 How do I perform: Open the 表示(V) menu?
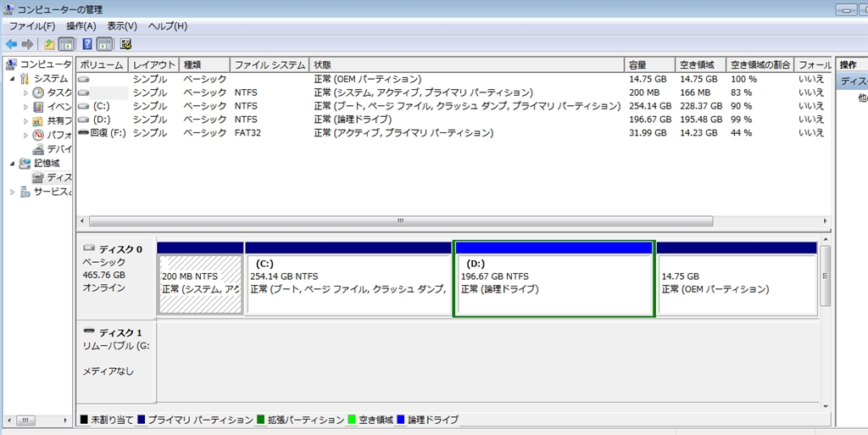(122, 26)
